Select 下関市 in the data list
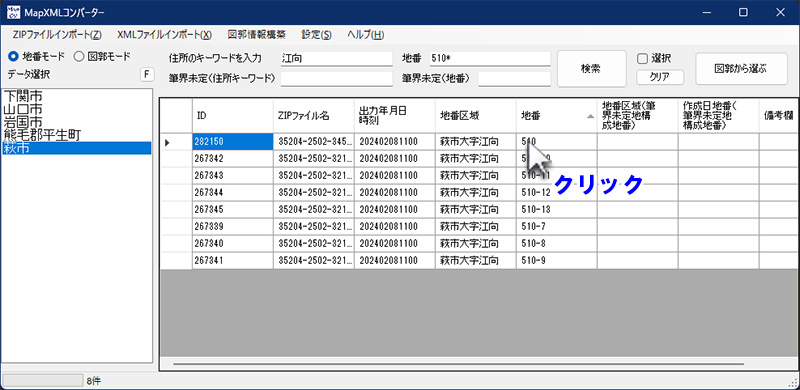The height and width of the screenshot is (390, 800). coord(77,96)
